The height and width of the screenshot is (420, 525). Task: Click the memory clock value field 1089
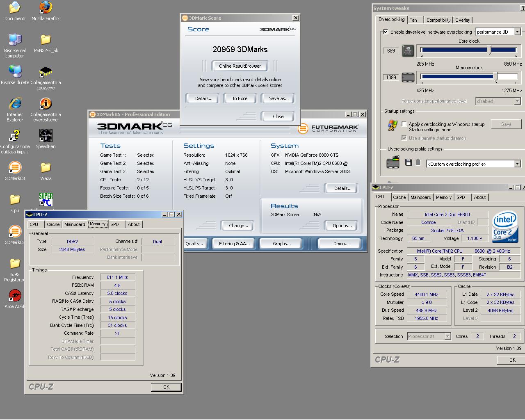click(391, 78)
